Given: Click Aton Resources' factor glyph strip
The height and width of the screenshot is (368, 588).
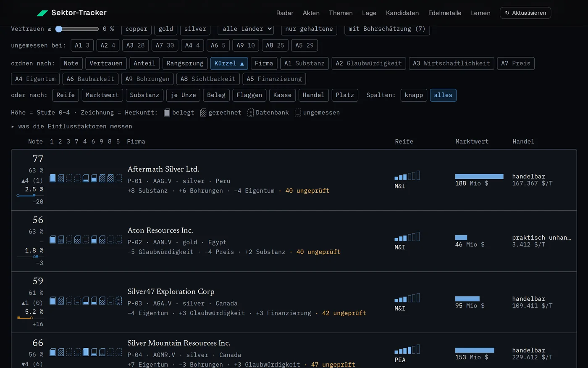Looking at the screenshot, I should pos(86,240).
